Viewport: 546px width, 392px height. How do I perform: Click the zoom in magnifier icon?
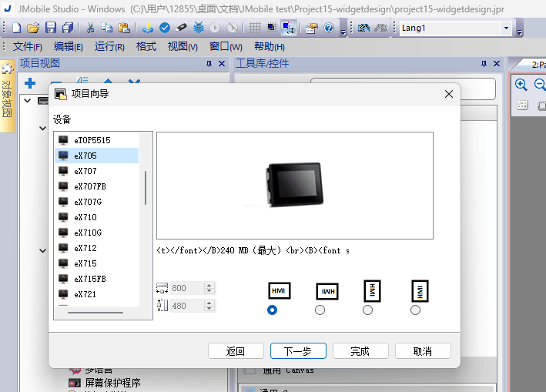[x=521, y=85]
